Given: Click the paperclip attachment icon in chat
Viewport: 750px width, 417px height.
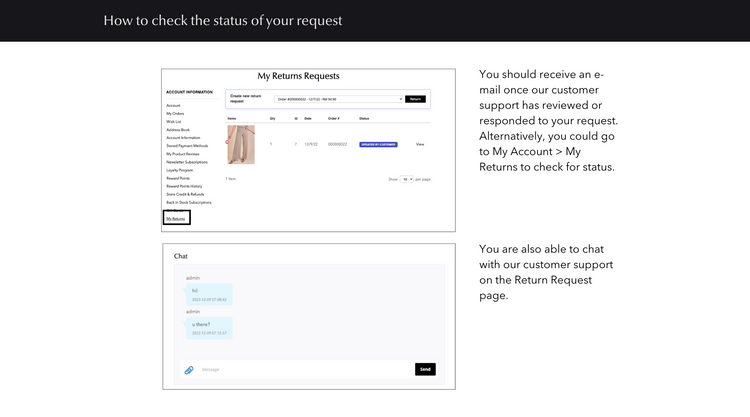Looking at the screenshot, I should [x=188, y=369].
